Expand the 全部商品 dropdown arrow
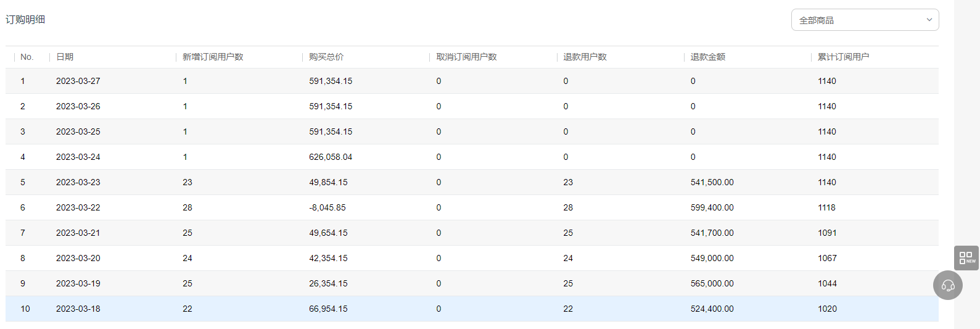 point(929,20)
